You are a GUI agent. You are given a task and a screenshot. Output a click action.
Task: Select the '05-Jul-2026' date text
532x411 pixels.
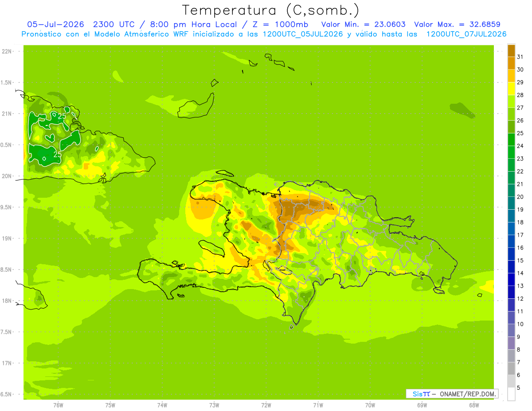click(x=56, y=24)
